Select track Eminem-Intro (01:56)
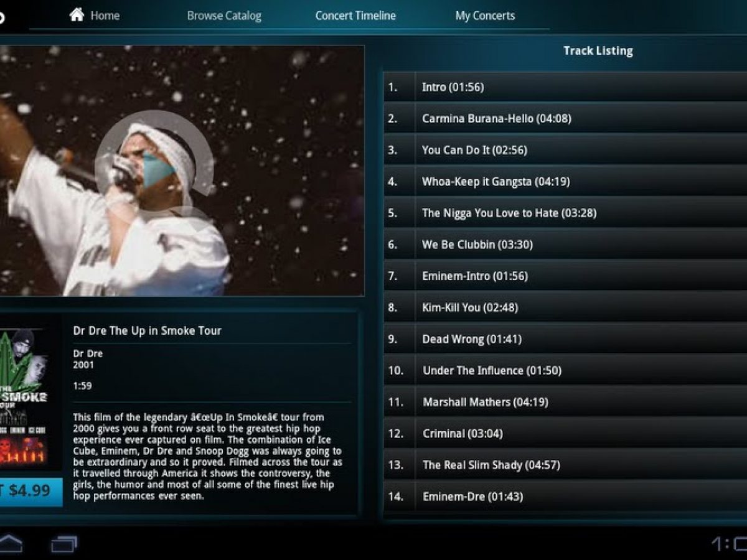Image resolution: width=747 pixels, height=560 pixels. coord(565,276)
